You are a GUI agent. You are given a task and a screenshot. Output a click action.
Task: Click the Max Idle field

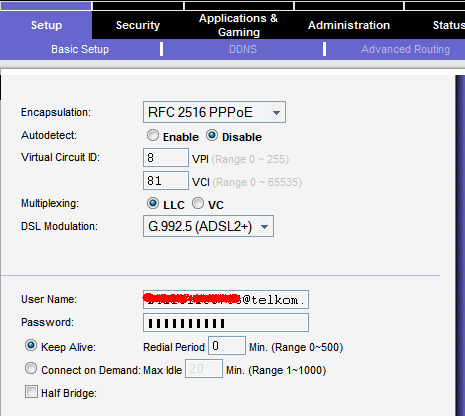[204, 369]
